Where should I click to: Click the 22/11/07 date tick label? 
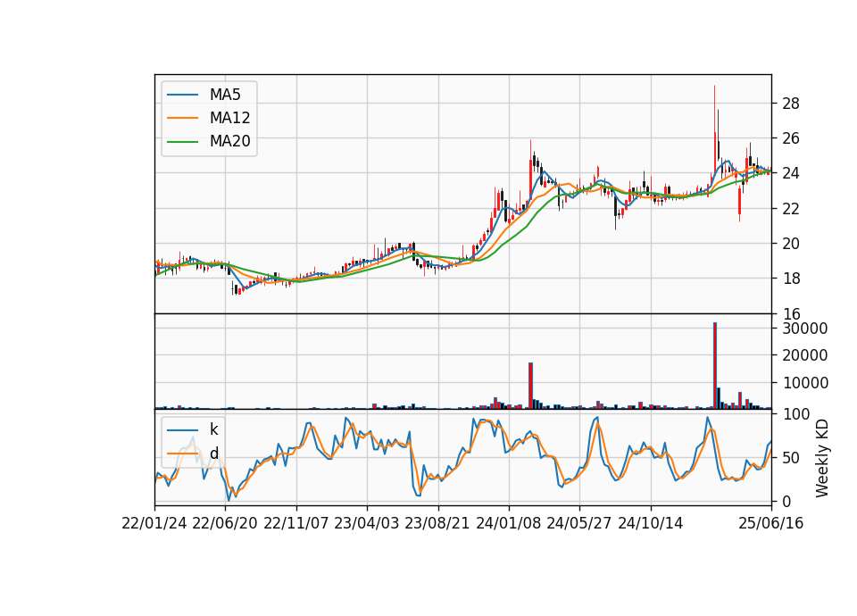click(x=296, y=524)
